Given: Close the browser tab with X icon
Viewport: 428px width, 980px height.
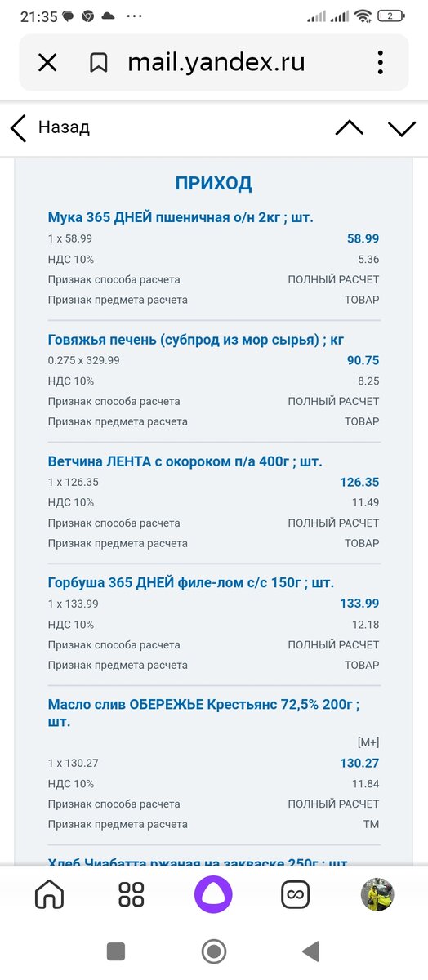Looking at the screenshot, I should click(47, 63).
